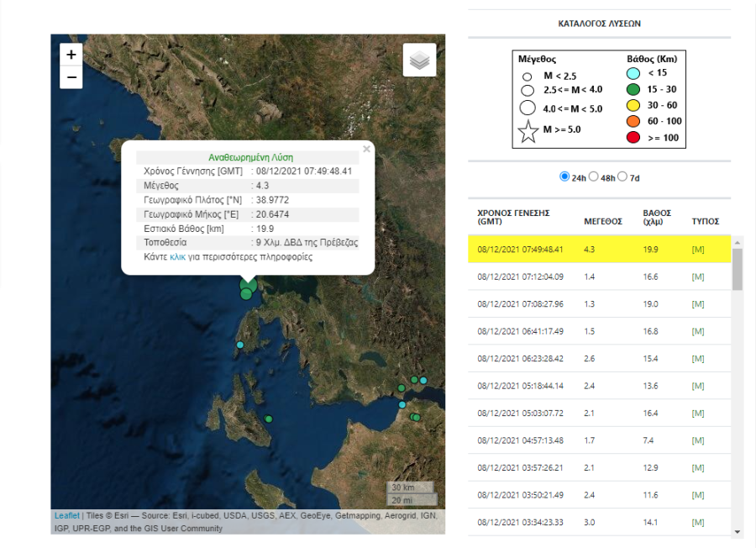The image size is (756, 548).
Task: Click [M] type link in the 06:23:28.42 row
Action: pos(698,358)
